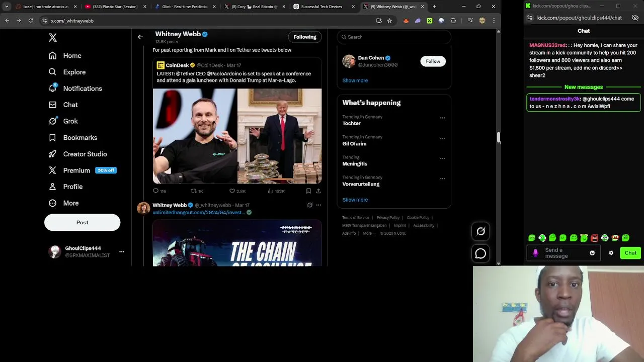Open a new browser tab
This screenshot has width=644, height=362.
coord(434,7)
